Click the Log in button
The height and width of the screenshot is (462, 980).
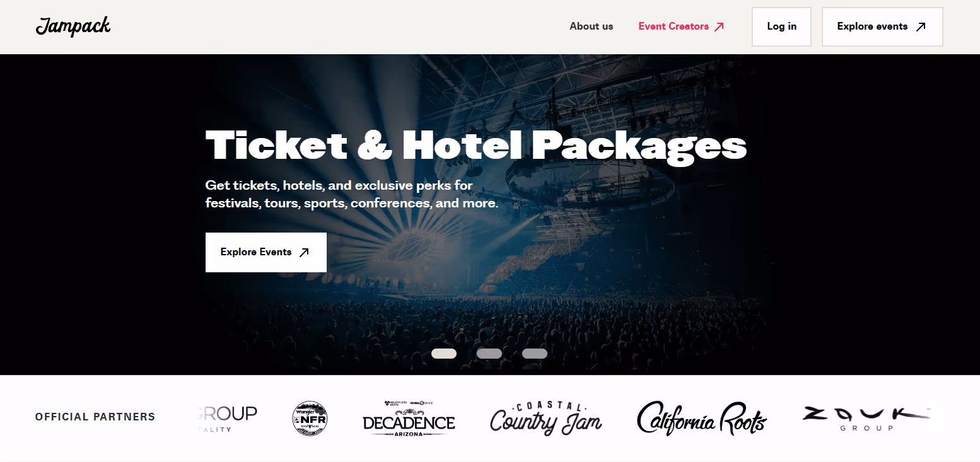click(781, 26)
